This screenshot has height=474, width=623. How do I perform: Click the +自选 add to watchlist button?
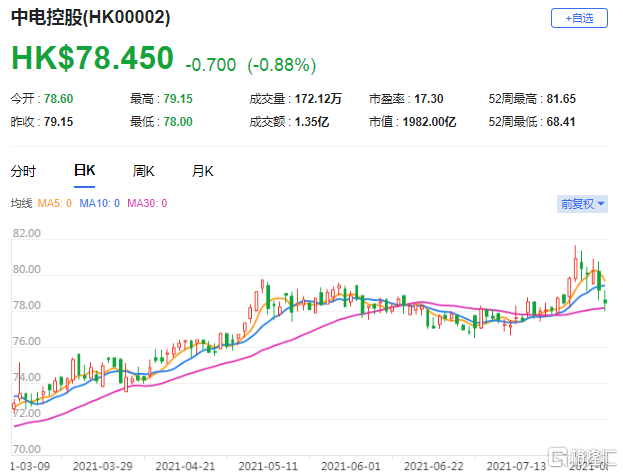tap(578, 18)
